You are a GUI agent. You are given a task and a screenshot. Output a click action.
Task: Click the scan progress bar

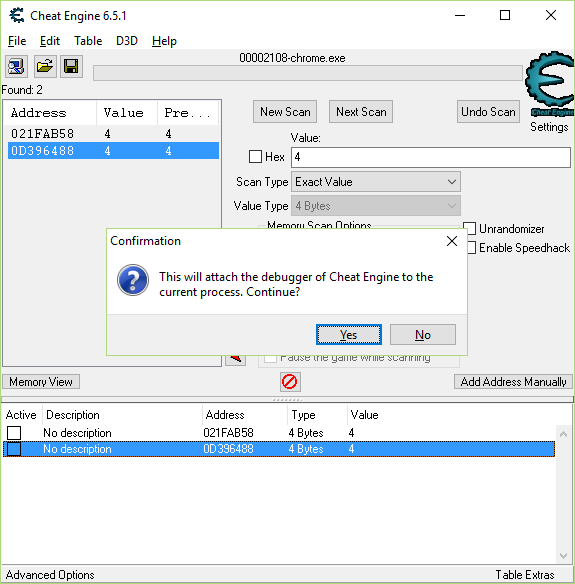click(x=308, y=73)
